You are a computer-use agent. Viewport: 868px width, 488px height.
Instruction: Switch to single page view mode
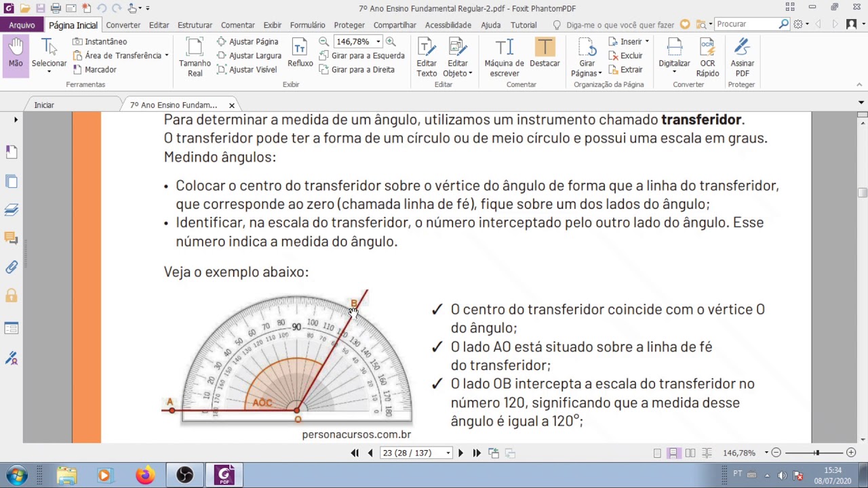pos(657,453)
